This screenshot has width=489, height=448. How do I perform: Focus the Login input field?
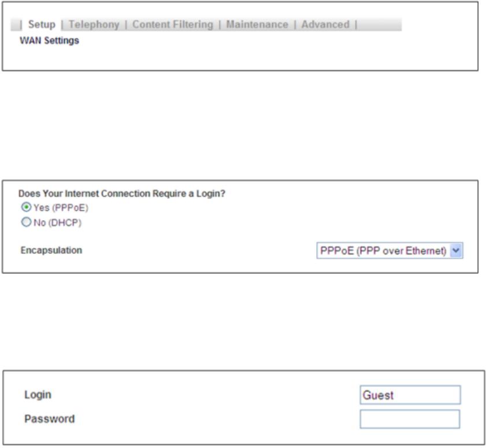[x=410, y=395]
